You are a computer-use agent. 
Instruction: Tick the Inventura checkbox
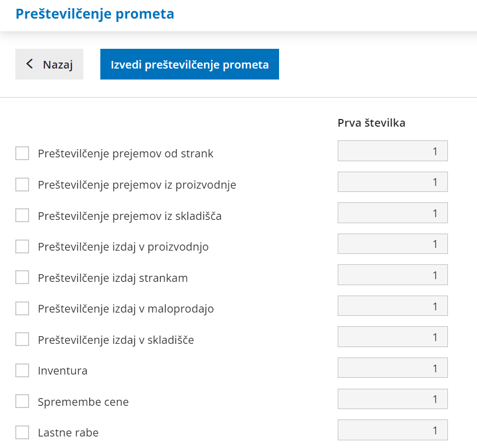22,371
